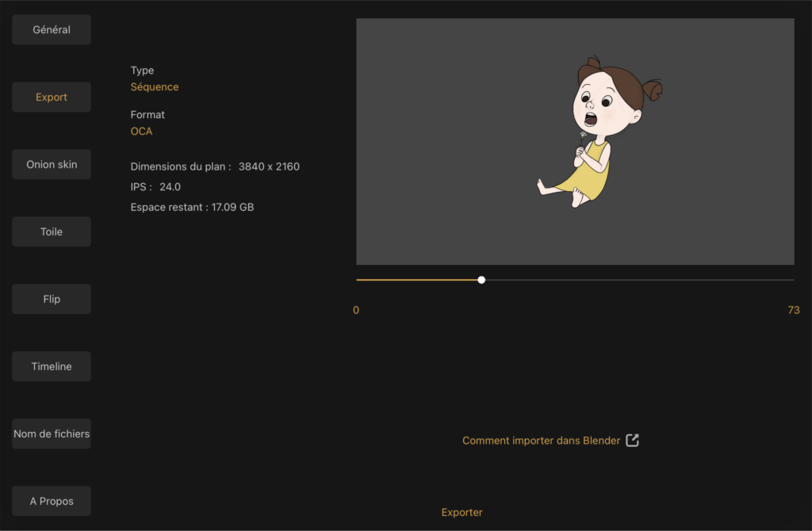The image size is (812, 531).
Task: Open Comment importer dans Blender link
Action: 541,441
